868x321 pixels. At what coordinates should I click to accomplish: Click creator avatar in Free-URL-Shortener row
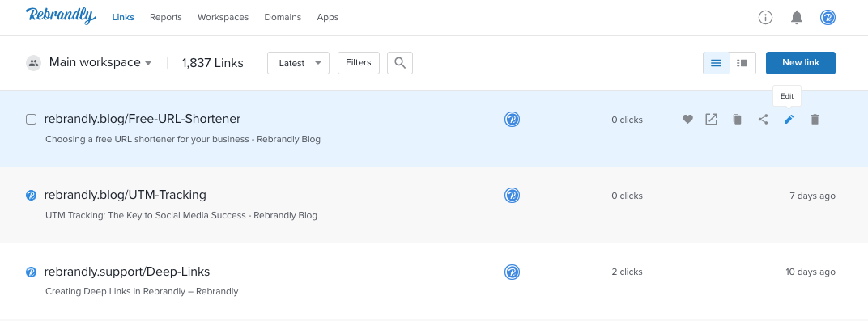512,120
